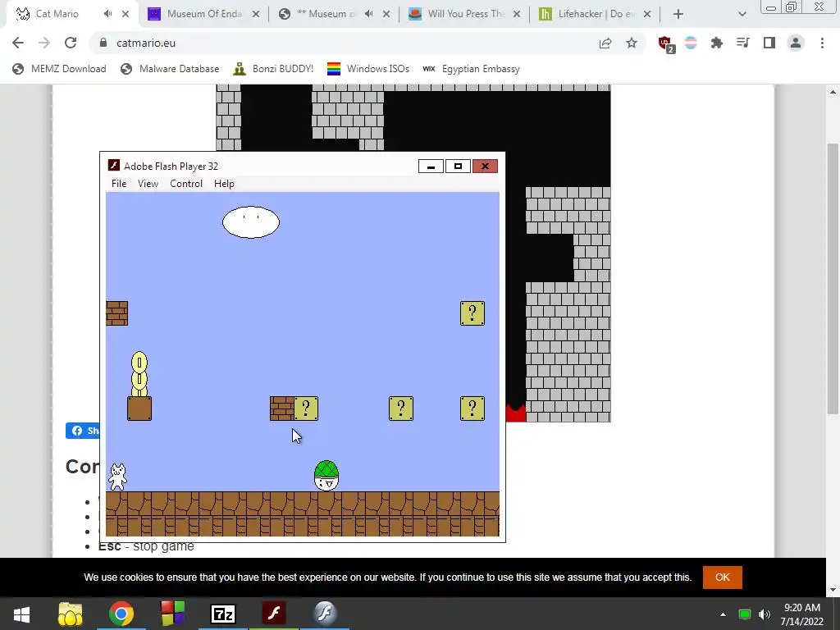840x630 pixels.
Task: Click the white cat character
Action: point(118,477)
